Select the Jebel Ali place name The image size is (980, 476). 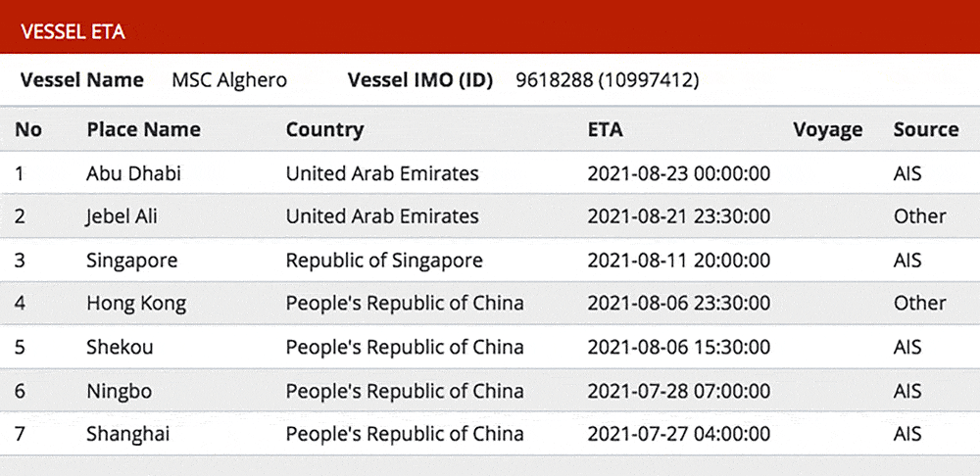tap(122, 216)
